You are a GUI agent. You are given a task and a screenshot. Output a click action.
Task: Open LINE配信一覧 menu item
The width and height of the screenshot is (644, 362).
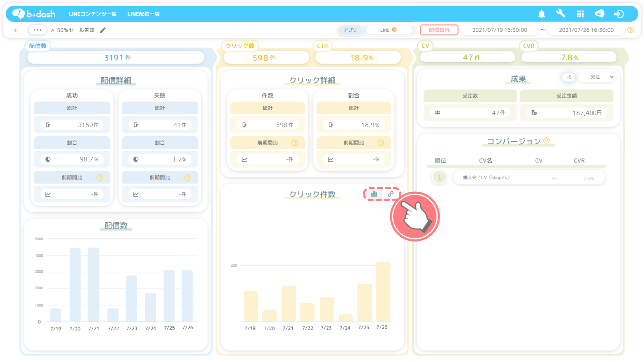point(143,14)
